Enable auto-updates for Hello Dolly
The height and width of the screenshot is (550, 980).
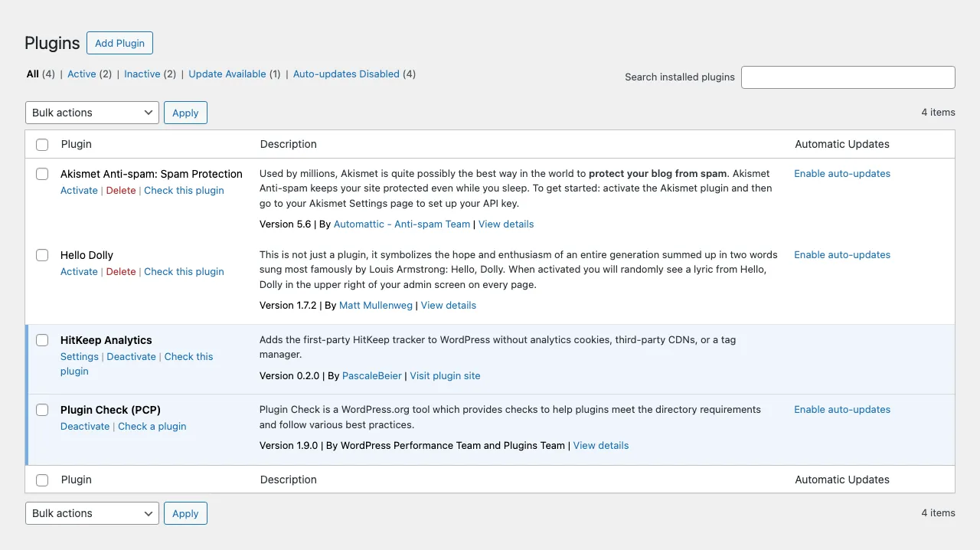(842, 255)
